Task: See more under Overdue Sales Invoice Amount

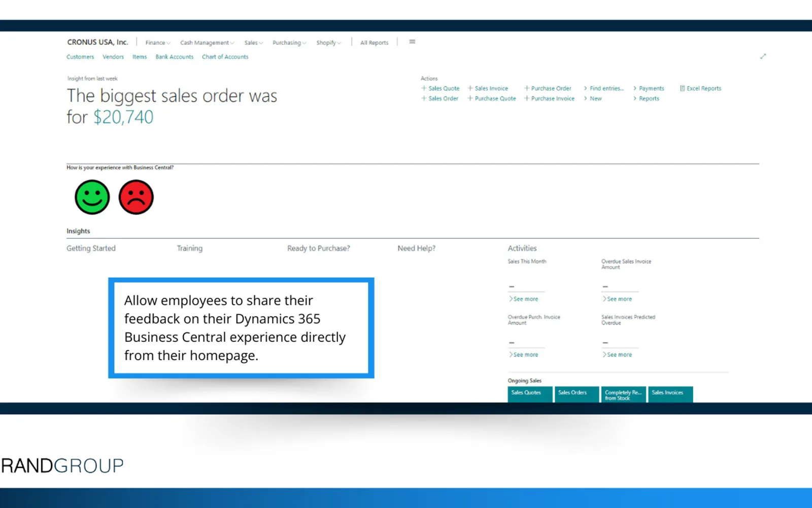Action: pyautogui.click(x=617, y=299)
